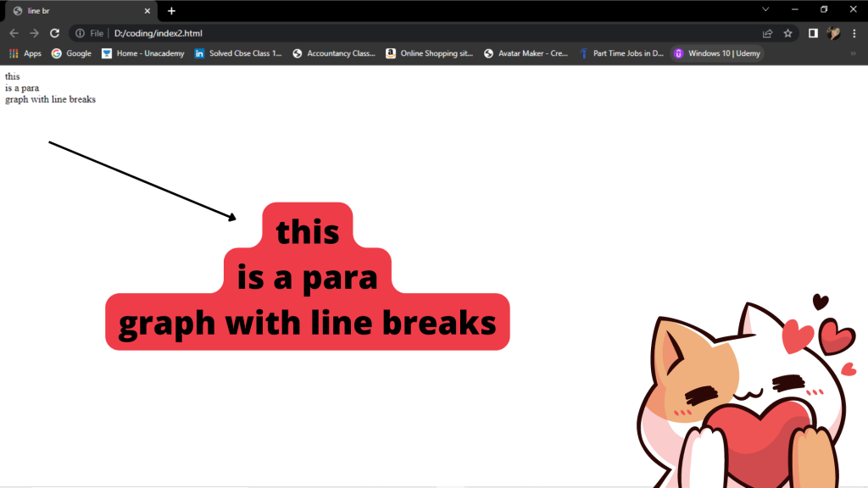Open the Apps grid shortcut
Viewport: 868px width, 488px height.
25,53
